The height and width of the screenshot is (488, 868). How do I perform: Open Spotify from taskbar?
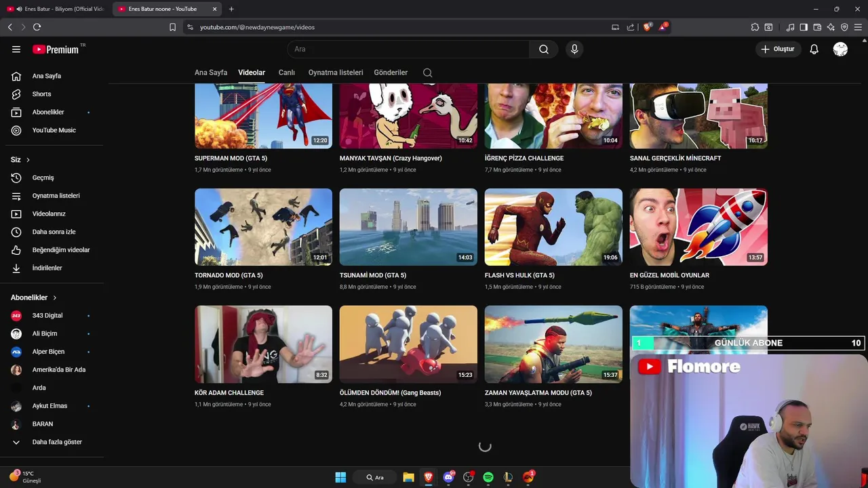click(488, 477)
